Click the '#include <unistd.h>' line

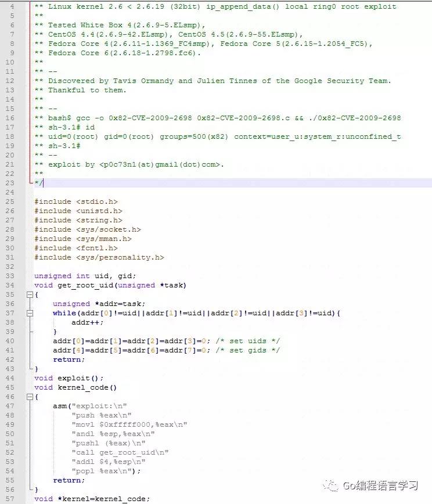coord(78,211)
